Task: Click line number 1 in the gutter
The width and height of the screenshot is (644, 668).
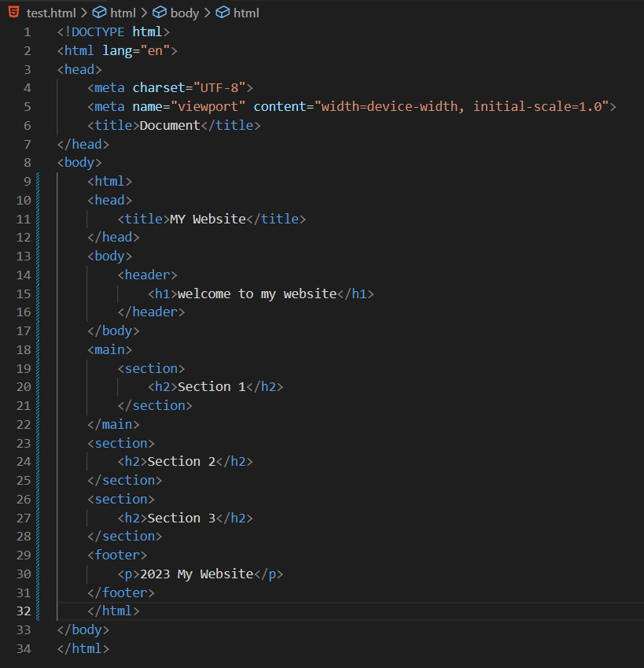Action: 27,31
